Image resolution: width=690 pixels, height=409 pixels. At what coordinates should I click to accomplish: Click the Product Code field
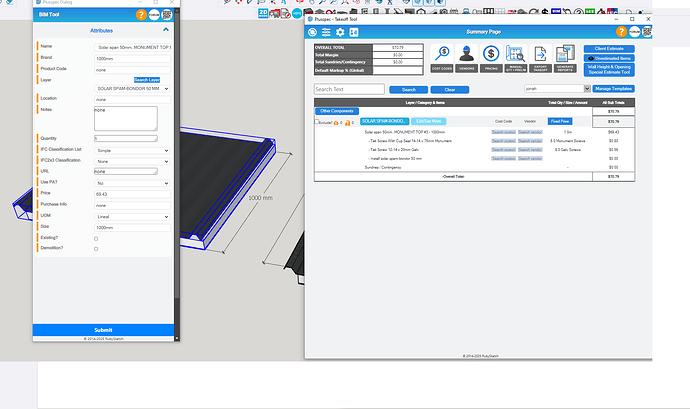(x=132, y=70)
